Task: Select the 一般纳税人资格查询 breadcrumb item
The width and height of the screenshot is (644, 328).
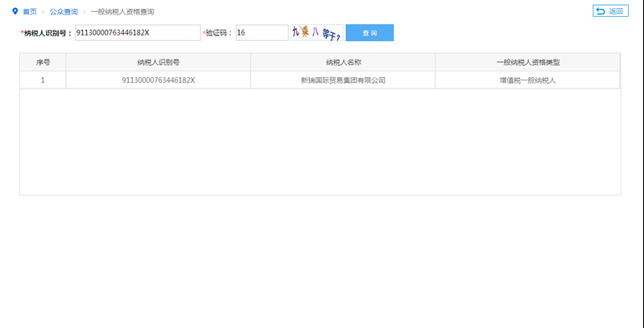Action: [122, 12]
